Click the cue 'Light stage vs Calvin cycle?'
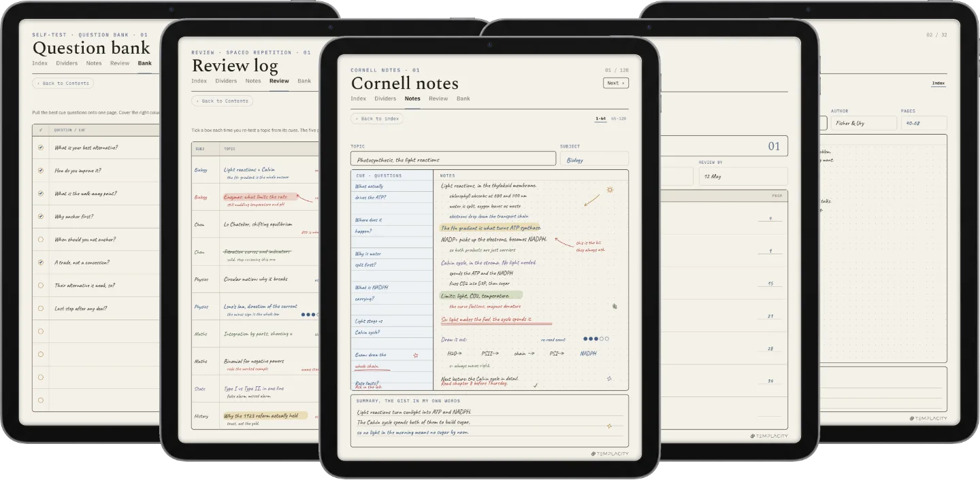The image size is (980, 480). [369, 327]
